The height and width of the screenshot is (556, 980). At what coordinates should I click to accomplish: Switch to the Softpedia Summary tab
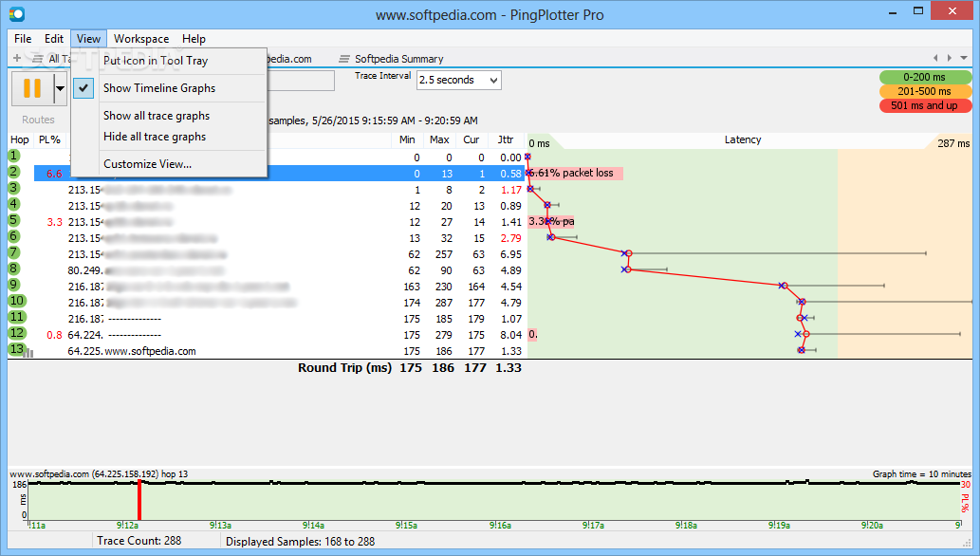pyautogui.click(x=391, y=59)
